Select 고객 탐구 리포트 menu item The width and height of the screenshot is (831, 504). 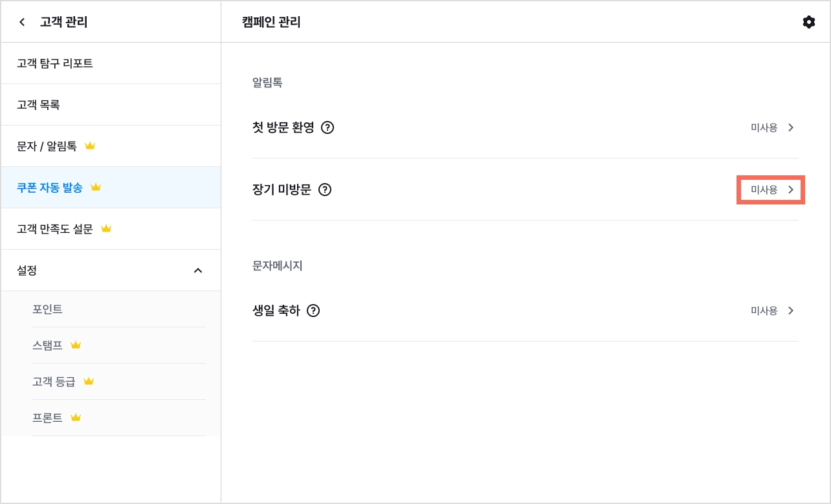coord(111,63)
